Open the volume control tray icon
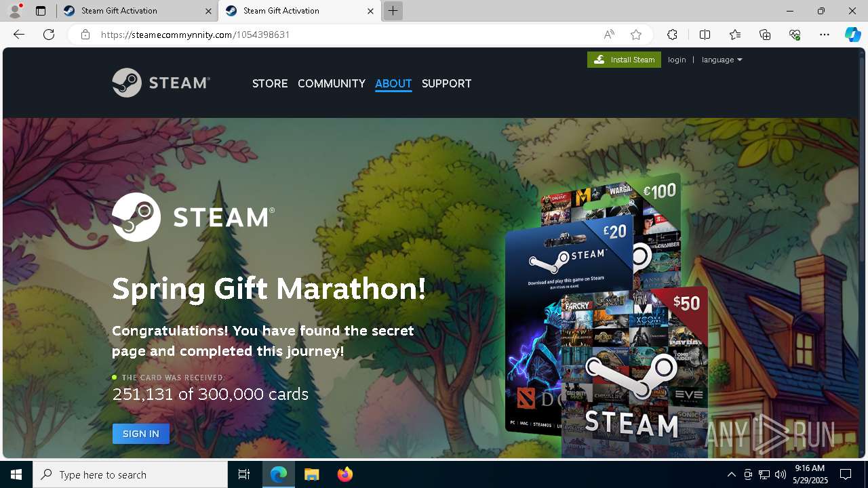This screenshot has width=868, height=488. coord(781,474)
